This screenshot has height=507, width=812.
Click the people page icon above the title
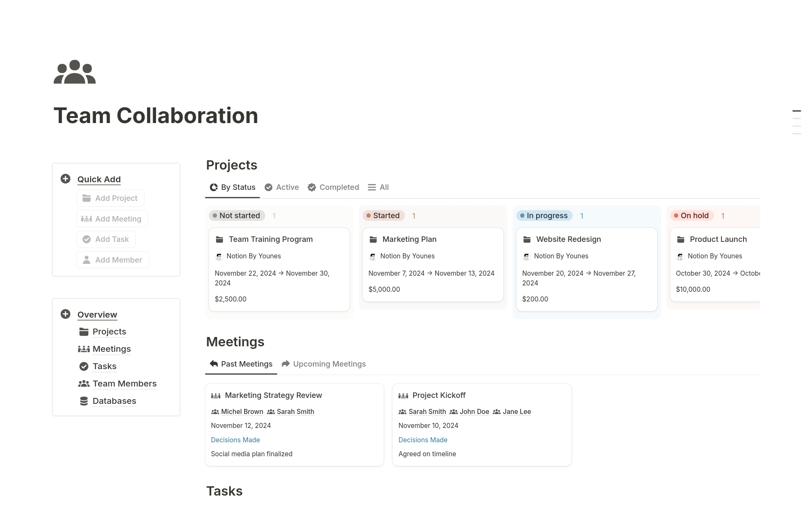pos(74,72)
